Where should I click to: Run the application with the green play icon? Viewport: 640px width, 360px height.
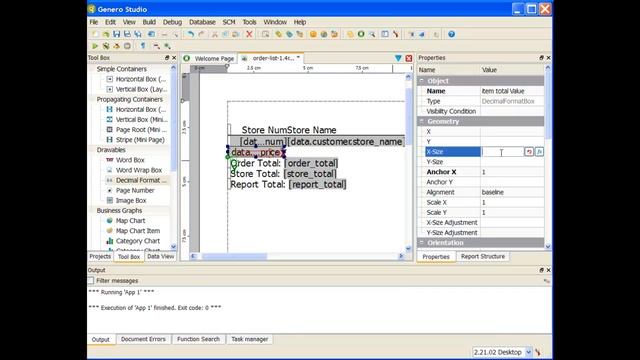[x=95, y=46]
